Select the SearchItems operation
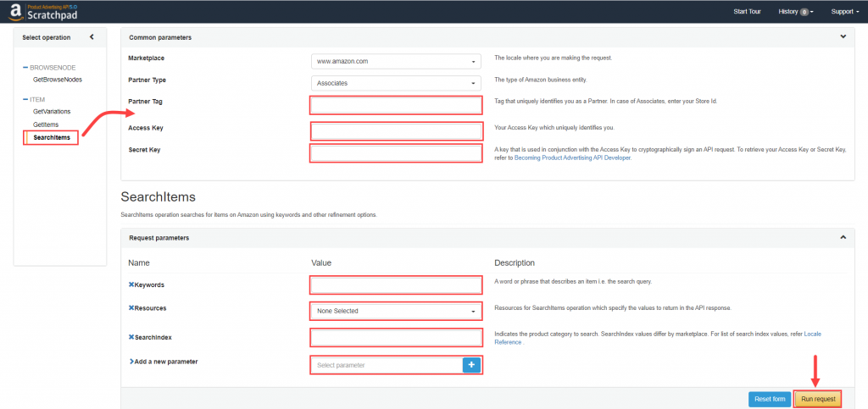 [x=52, y=138]
